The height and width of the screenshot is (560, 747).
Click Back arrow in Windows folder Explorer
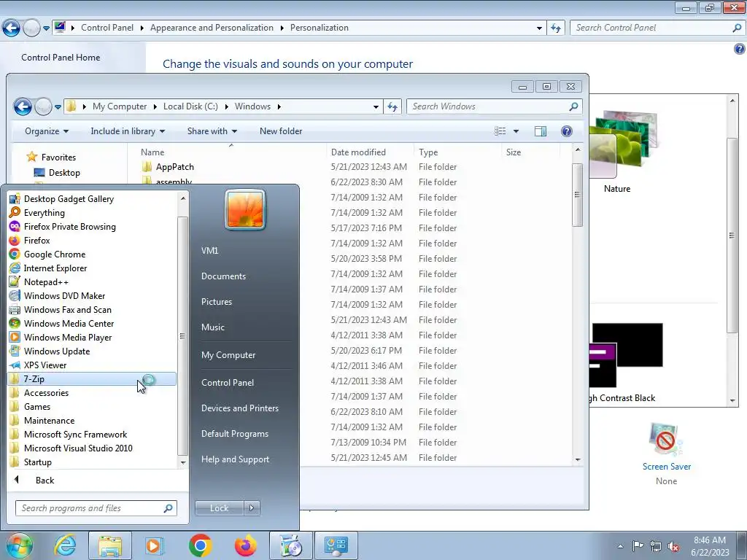click(23, 106)
